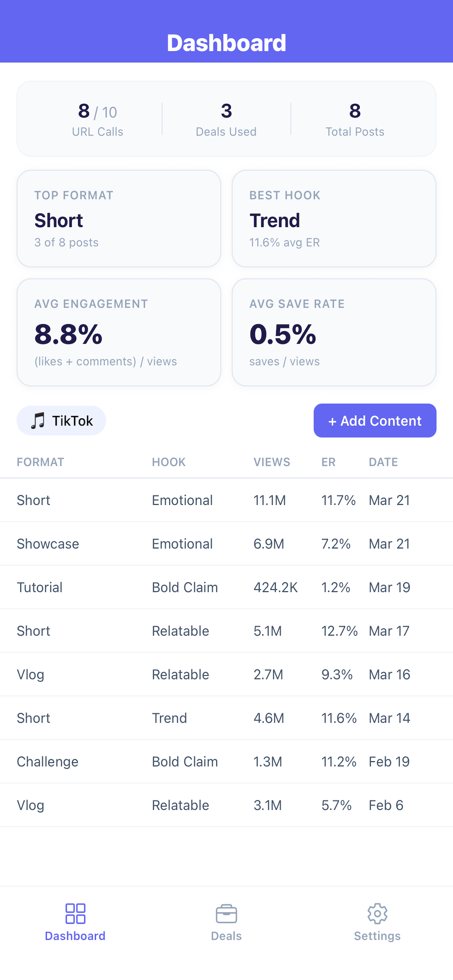Switch to the Deals tab label
This screenshot has width=453, height=980.
[226, 936]
